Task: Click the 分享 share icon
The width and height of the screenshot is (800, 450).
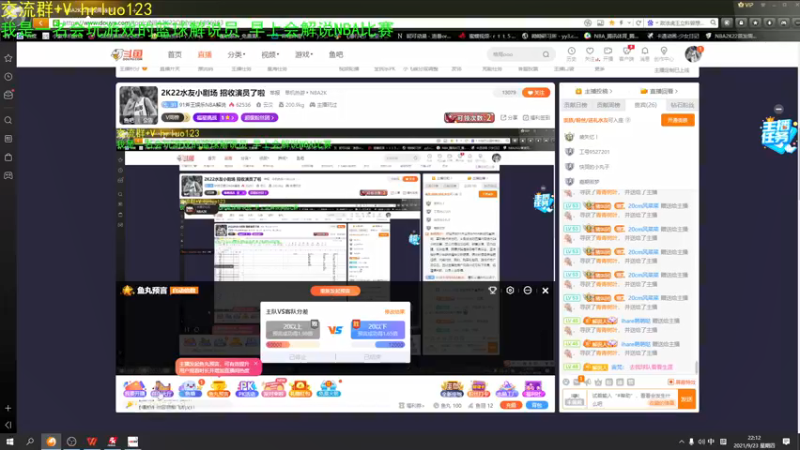Action: pos(510,118)
